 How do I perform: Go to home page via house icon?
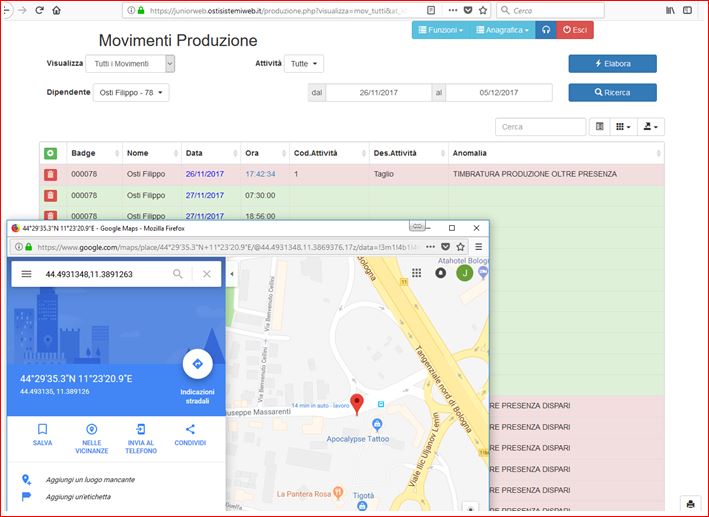(x=57, y=10)
